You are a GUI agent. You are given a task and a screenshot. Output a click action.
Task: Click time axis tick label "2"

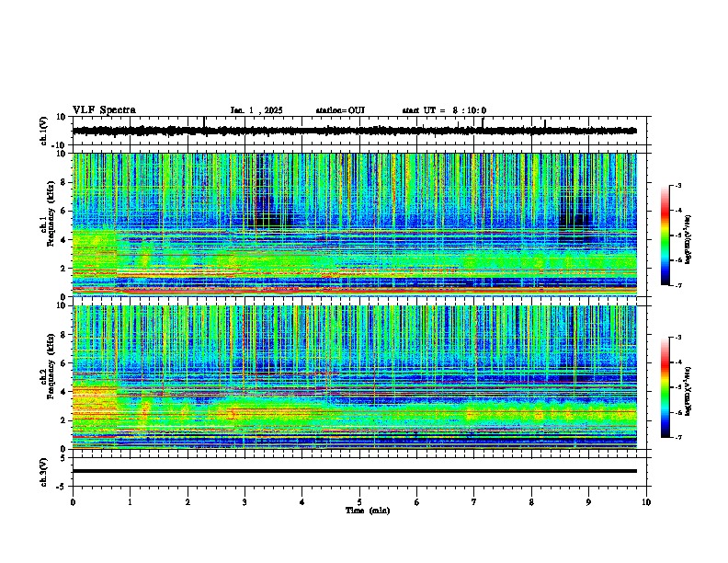(x=188, y=502)
